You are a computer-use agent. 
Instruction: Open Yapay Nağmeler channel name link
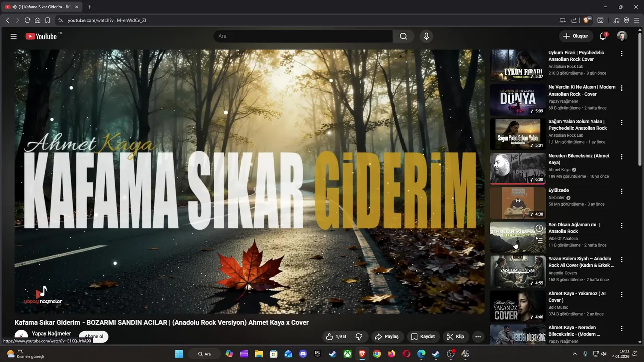tap(51, 334)
